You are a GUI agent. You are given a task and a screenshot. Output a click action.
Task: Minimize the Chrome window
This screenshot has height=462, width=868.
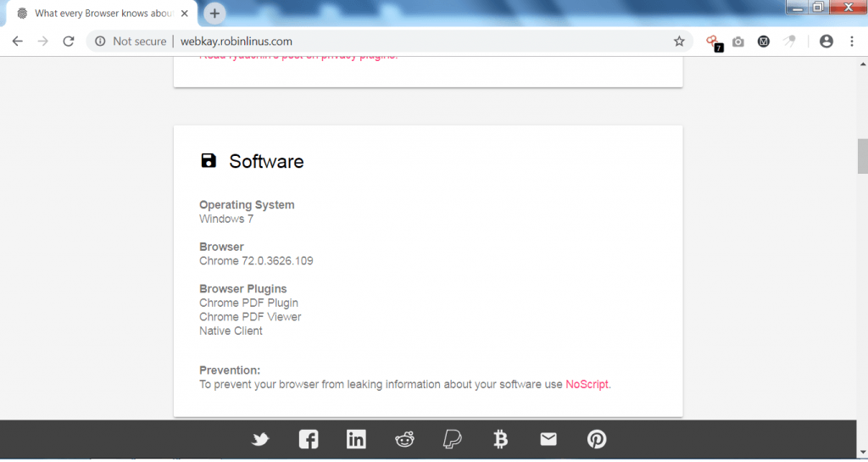tap(798, 7)
